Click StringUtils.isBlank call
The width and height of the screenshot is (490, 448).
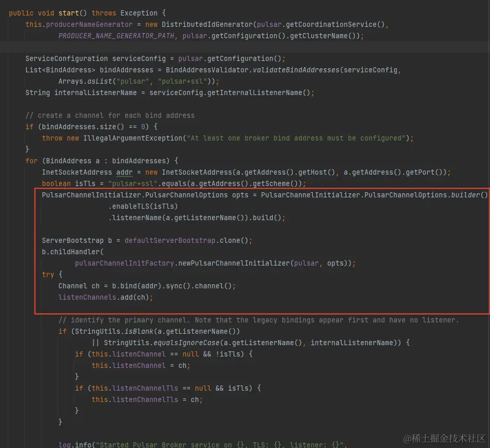pyautogui.click(x=114, y=331)
